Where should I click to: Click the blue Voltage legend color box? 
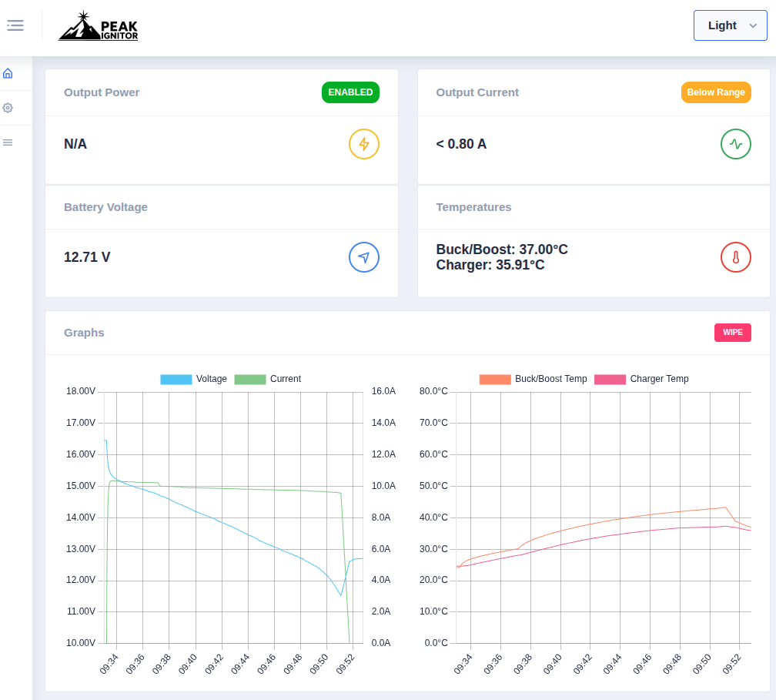tap(176, 379)
